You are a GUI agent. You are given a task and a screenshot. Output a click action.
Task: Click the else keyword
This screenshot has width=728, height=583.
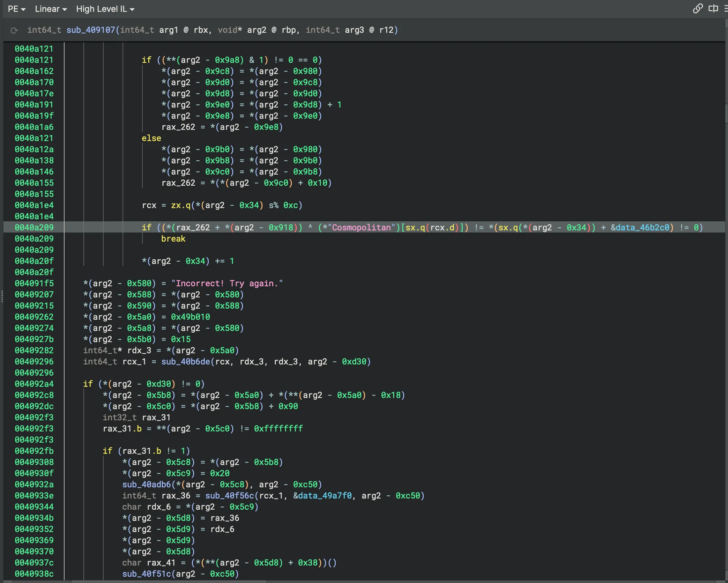pos(151,138)
